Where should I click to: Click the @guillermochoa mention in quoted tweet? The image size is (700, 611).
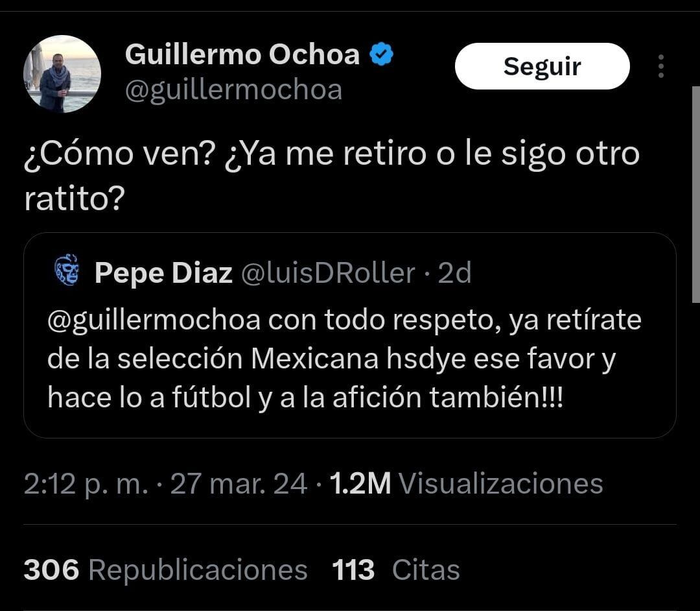[153, 320]
